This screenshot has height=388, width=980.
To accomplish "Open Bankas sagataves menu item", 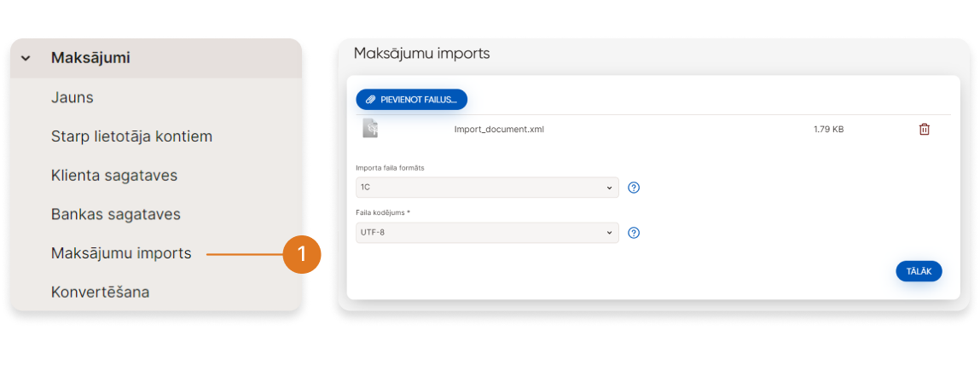I will [x=116, y=214].
